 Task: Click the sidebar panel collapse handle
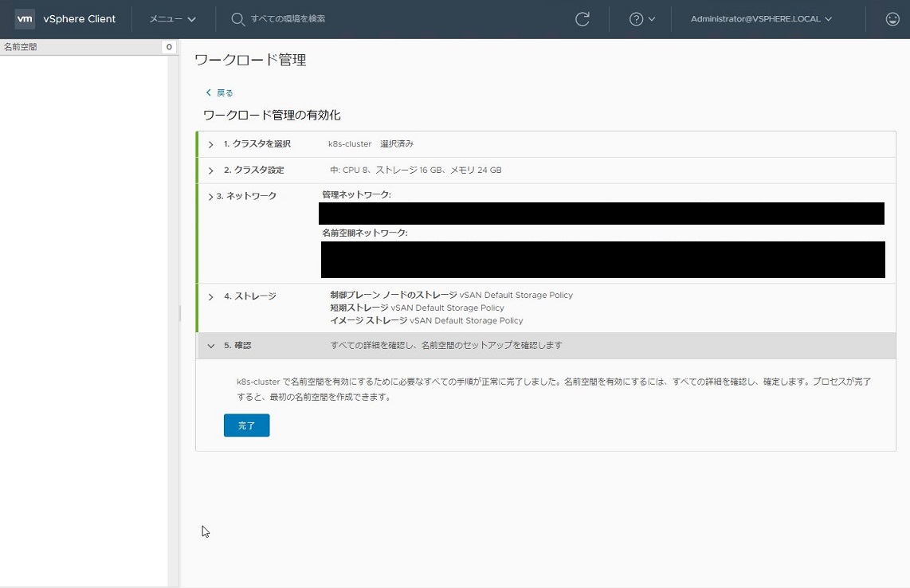pos(180,313)
